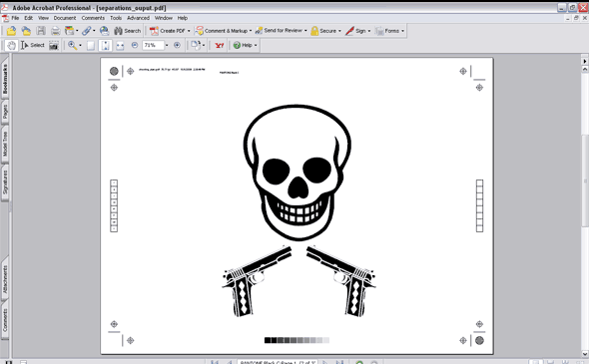Show the Bookmarks navigation tab

tap(5, 78)
